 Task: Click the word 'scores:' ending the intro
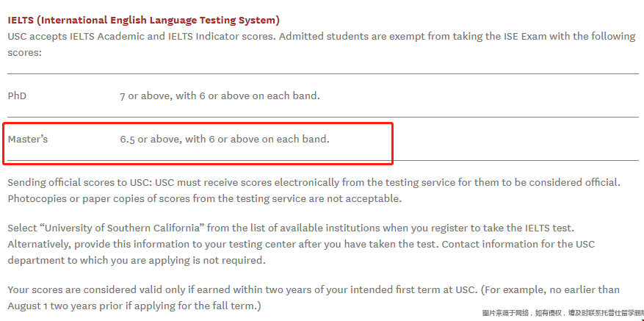(x=24, y=53)
